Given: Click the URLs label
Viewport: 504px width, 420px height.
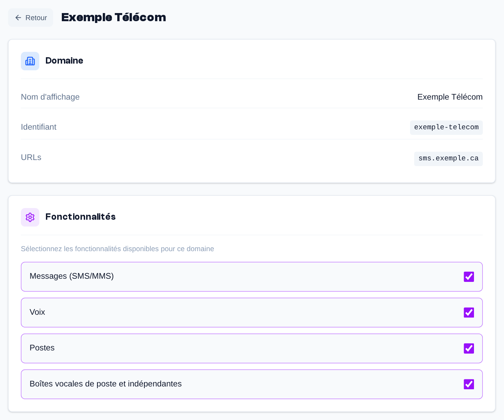Looking at the screenshot, I should click(x=31, y=157).
